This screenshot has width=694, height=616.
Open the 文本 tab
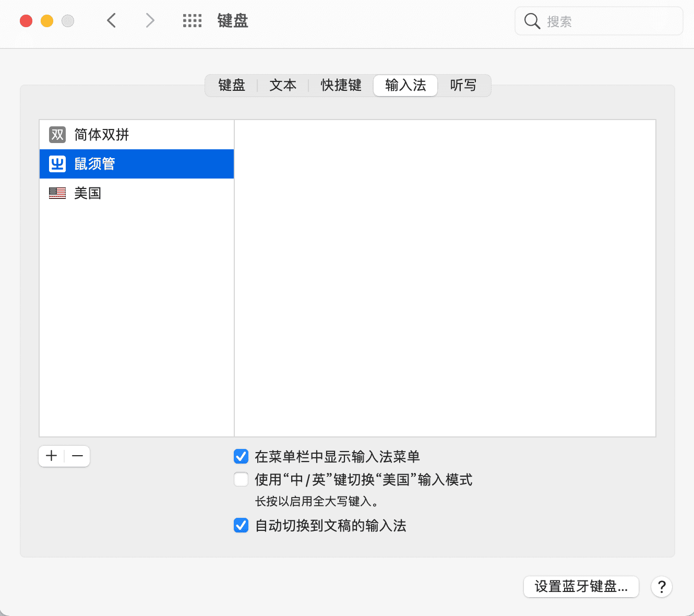pos(283,86)
